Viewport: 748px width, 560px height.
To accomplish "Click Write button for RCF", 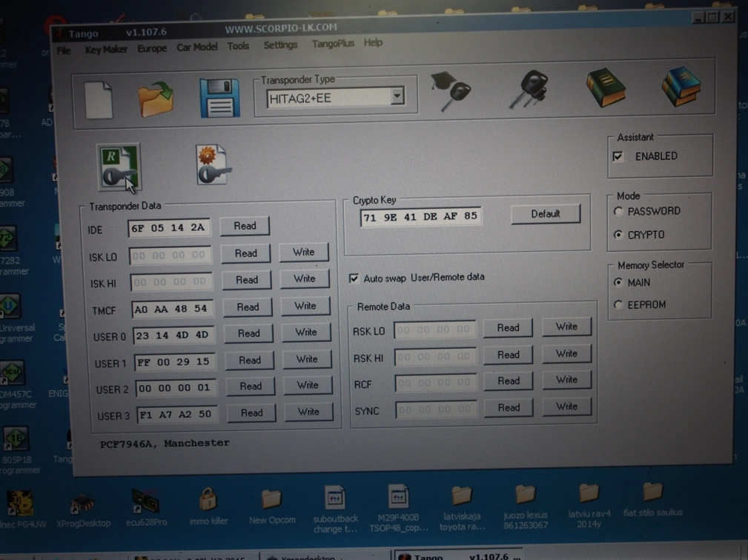I will [566, 379].
